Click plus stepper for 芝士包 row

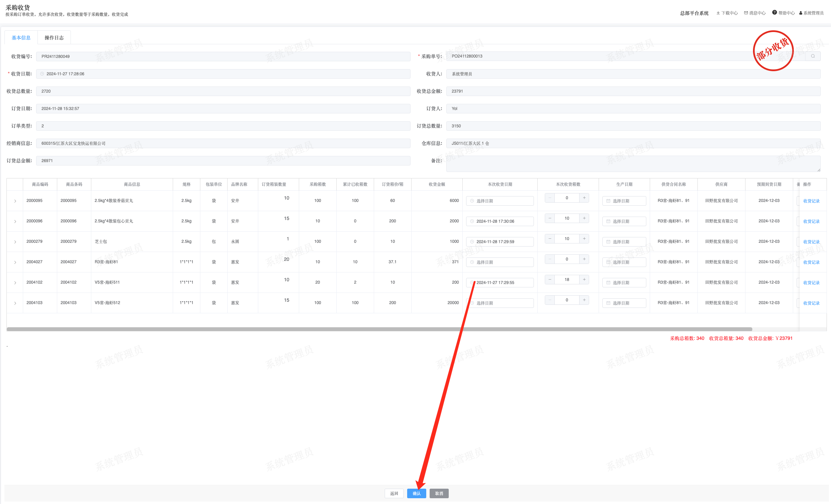584,239
